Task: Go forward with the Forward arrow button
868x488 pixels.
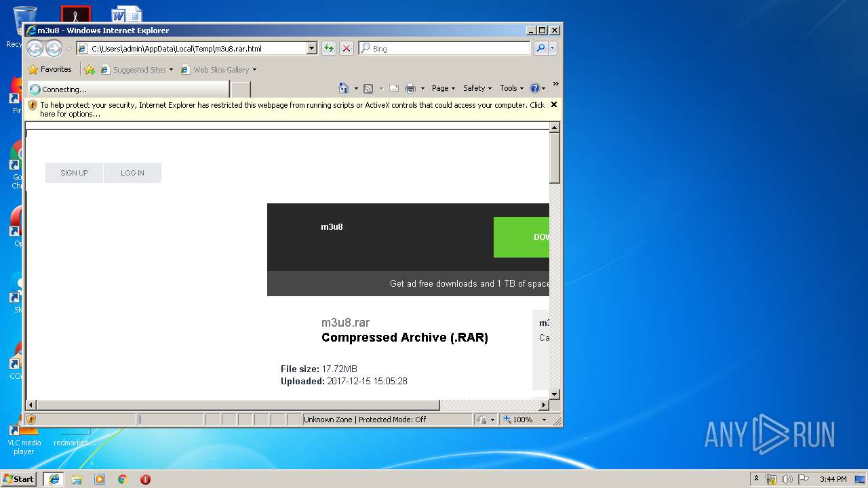Action: tap(54, 48)
